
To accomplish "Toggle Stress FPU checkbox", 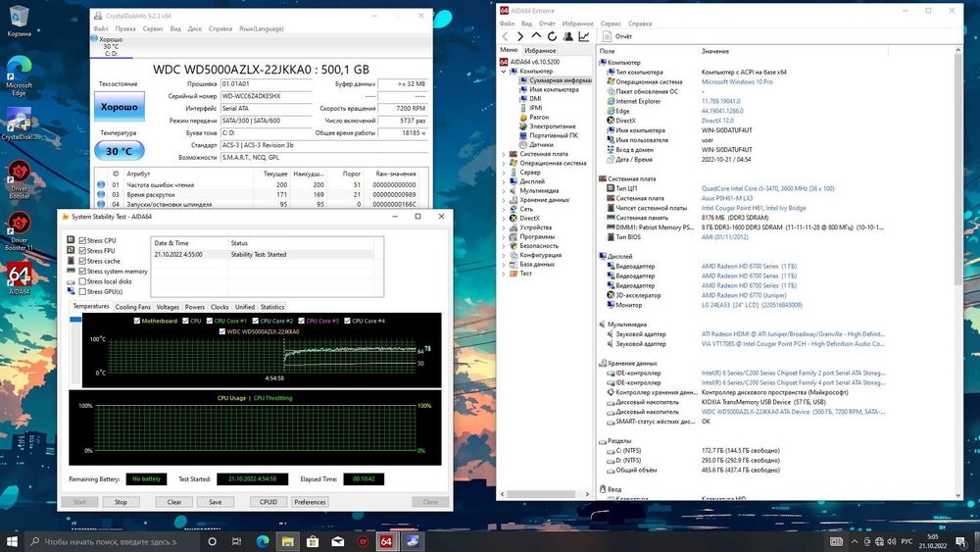I will click(82, 251).
